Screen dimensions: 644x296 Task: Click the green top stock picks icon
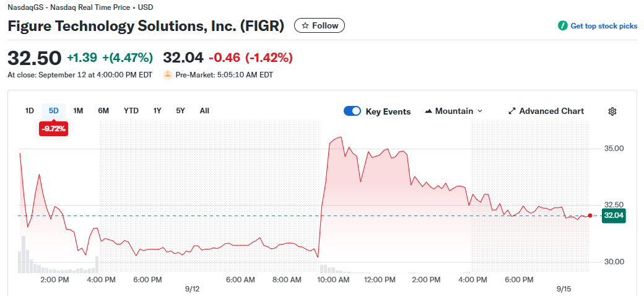pyautogui.click(x=562, y=26)
